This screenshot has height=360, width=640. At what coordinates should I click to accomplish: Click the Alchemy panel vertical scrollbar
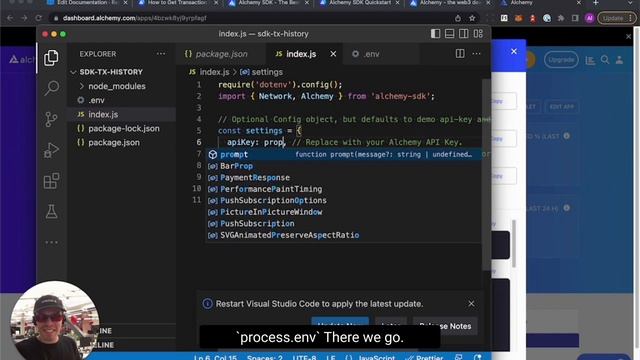[514, 243]
